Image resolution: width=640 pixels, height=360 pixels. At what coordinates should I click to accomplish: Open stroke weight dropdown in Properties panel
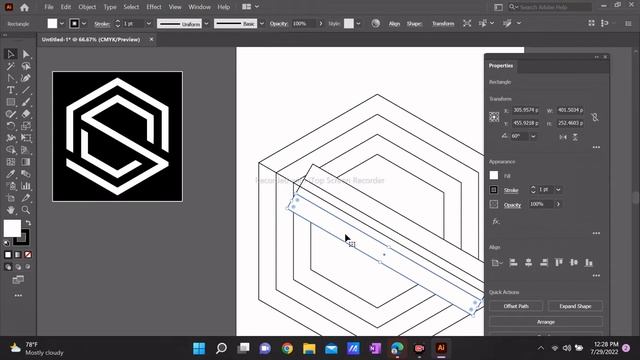click(x=558, y=190)
